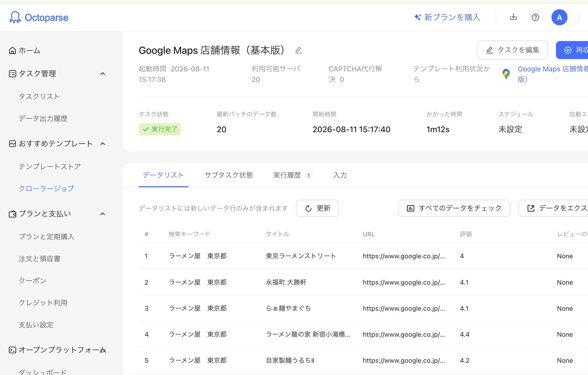588x375 pixels.
Task: Open テンプレートストア in sidebar
Action: (x=50, y=167)
